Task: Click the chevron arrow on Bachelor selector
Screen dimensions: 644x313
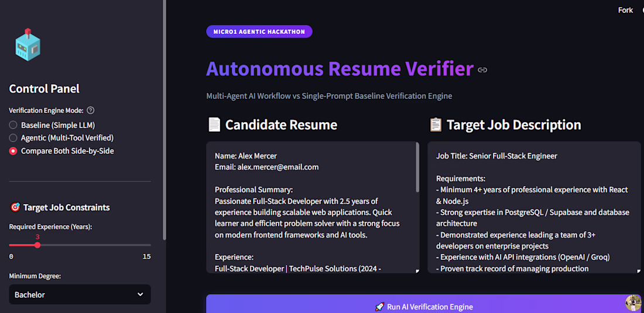Action: (x=140, y=294)
